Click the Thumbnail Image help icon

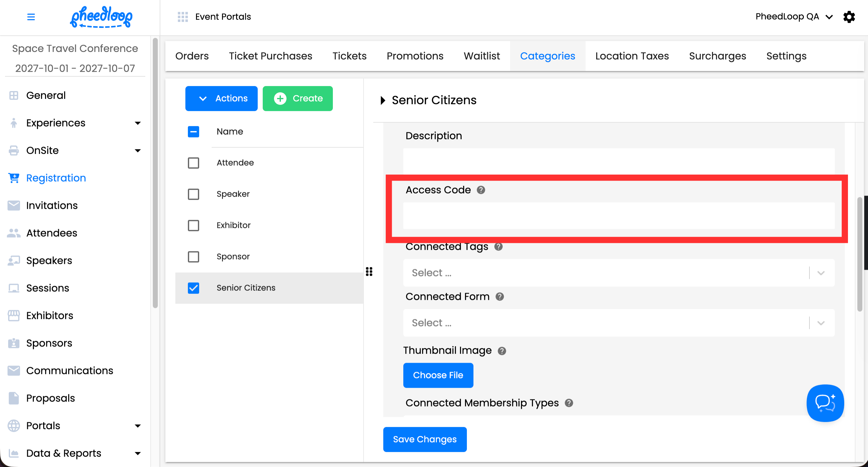click(x=502, y=351)
